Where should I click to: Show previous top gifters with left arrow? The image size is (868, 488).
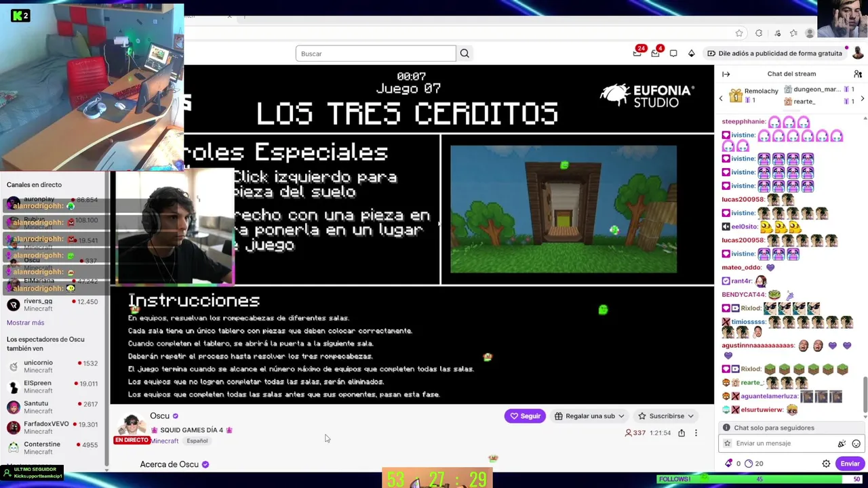pyautogui.click(x=721, y=99)
